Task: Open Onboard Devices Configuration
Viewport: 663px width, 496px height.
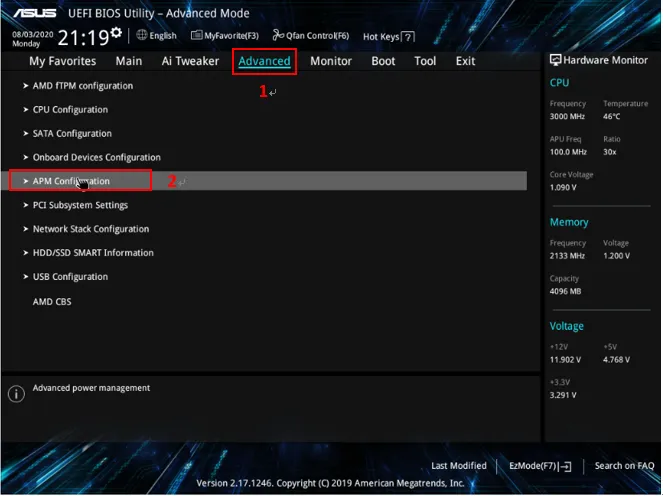Action: [x=97, y=157]
